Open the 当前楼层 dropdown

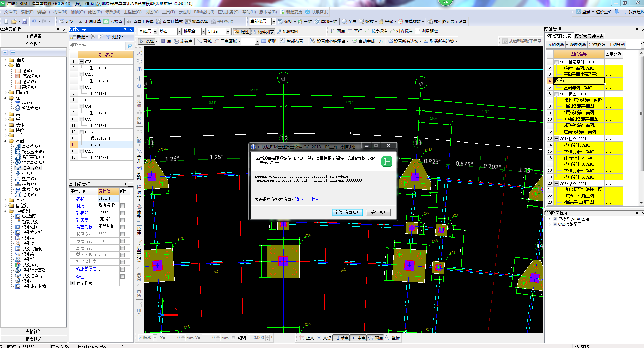[273, 21]
